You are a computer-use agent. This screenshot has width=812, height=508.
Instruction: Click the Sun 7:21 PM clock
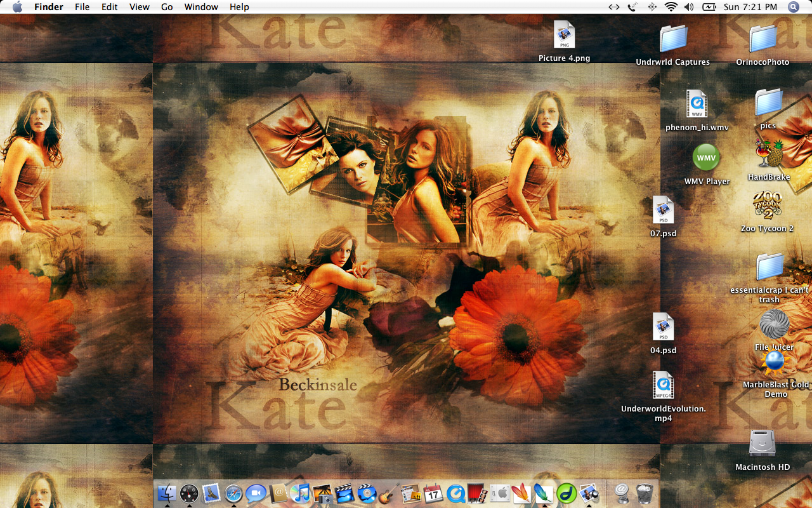pos(750,7)
